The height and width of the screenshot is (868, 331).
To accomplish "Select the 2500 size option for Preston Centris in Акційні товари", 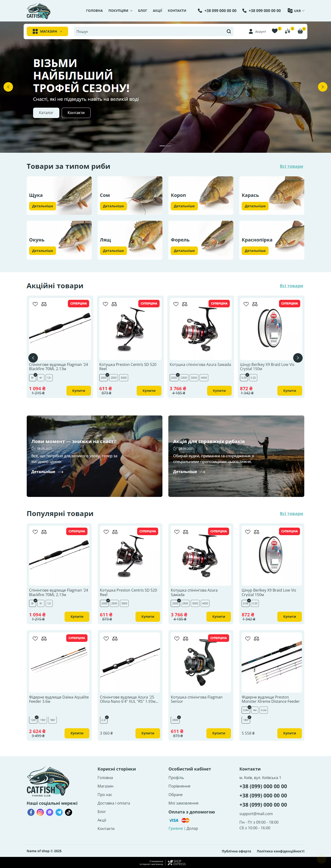I will pyautogui.click(x=114, y=378).
